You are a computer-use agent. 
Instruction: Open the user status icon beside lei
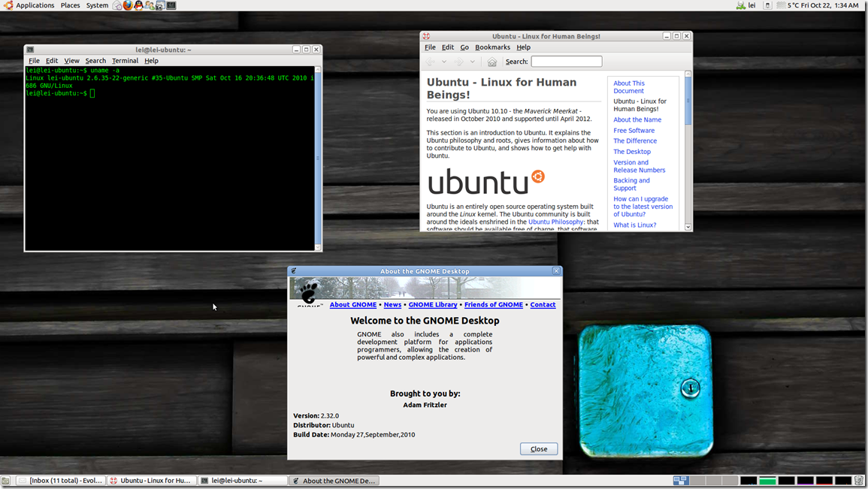741,5
